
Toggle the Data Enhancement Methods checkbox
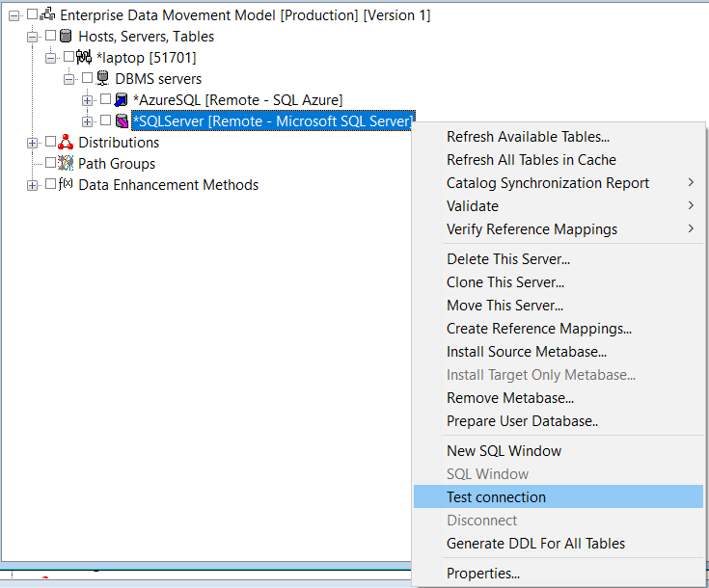50,185
